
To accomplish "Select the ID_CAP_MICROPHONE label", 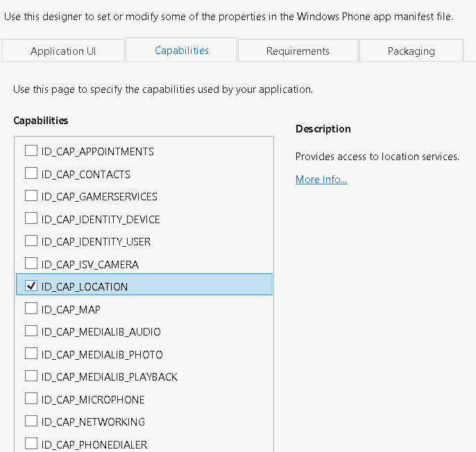I will pos(93,400).
